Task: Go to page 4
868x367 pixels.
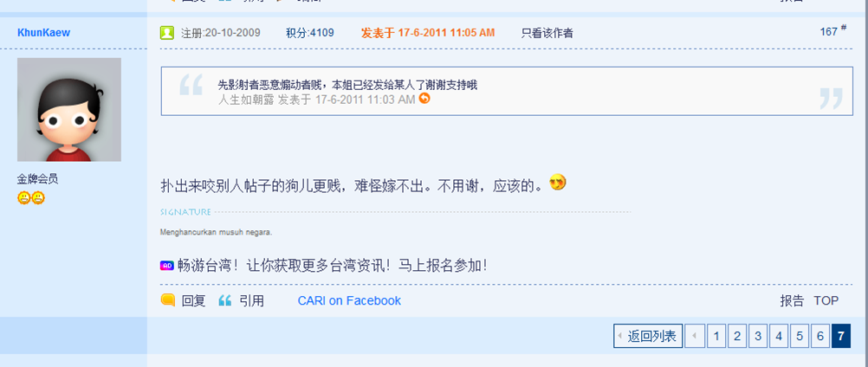Action: click(778, 336)
